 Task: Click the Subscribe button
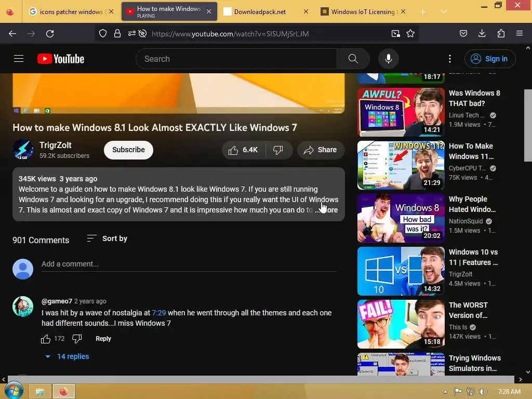[x=129, y=150]
